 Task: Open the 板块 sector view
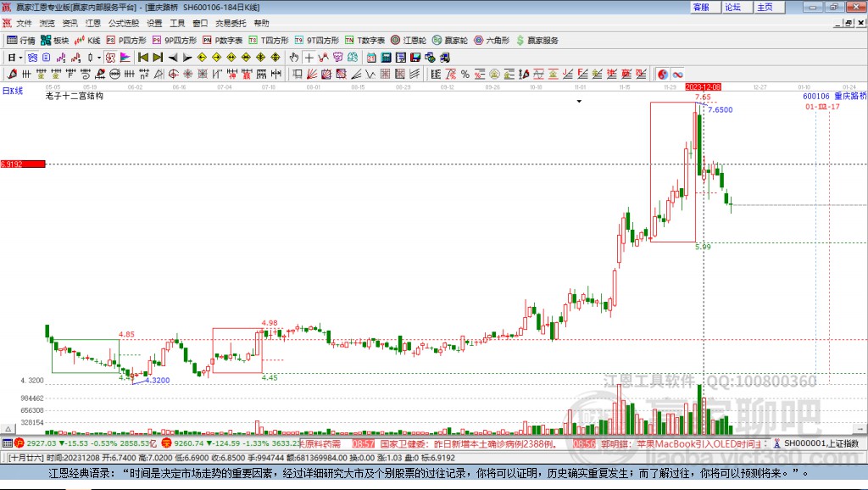[54, 41]
